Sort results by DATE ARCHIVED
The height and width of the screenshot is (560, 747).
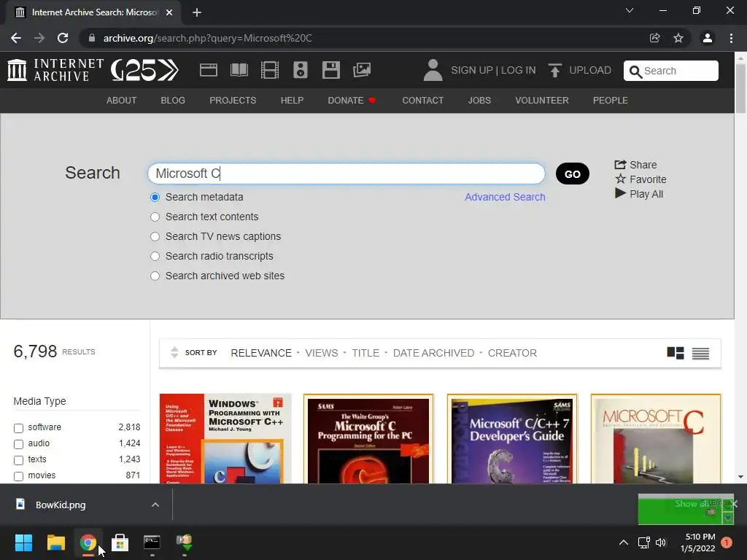pyautogui.click(x=433, y=353)
